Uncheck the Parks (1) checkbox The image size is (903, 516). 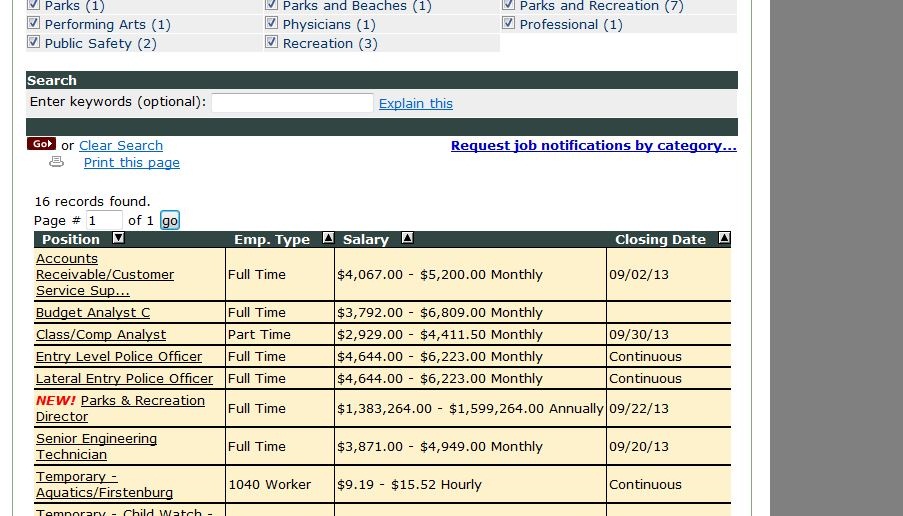pyautogui.click(x=33, y=5)
